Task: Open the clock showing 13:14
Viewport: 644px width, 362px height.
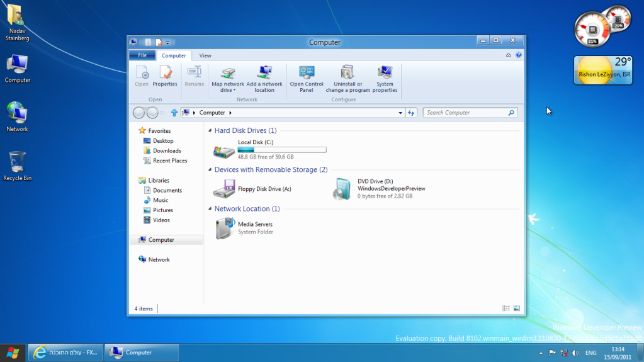Action: [618, 353]
